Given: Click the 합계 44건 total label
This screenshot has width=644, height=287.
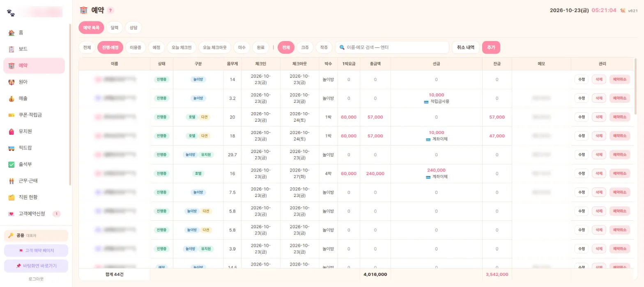Looking at the screenshot, I should [x=114, y=274].
